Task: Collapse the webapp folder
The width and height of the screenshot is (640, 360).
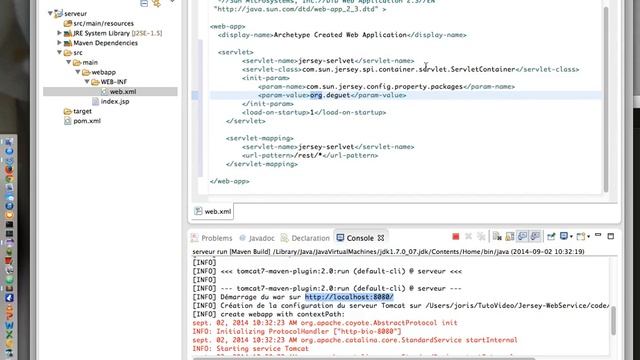Action: coord(78,72)
